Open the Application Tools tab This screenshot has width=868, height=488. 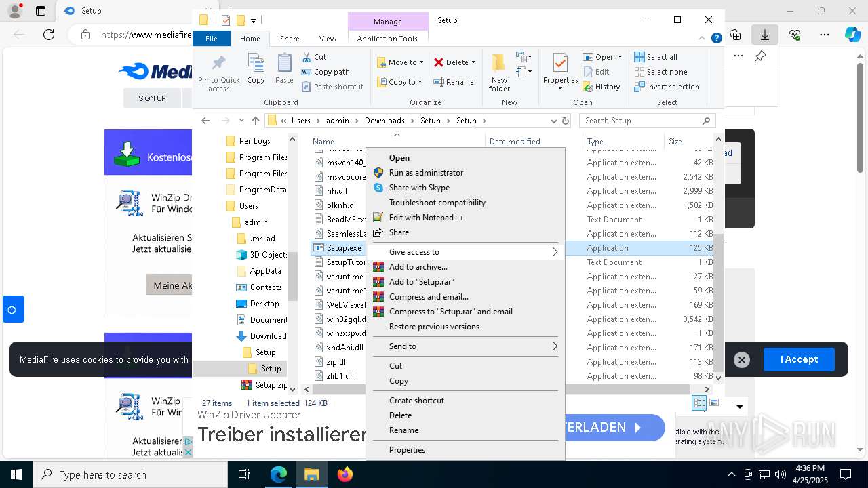(387, 39)
